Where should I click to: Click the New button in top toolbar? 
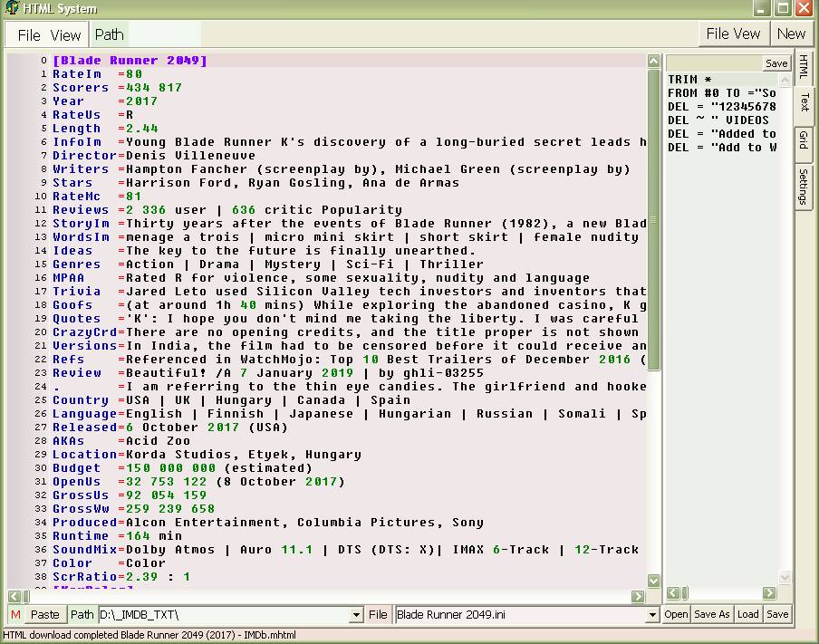(790, 34)
